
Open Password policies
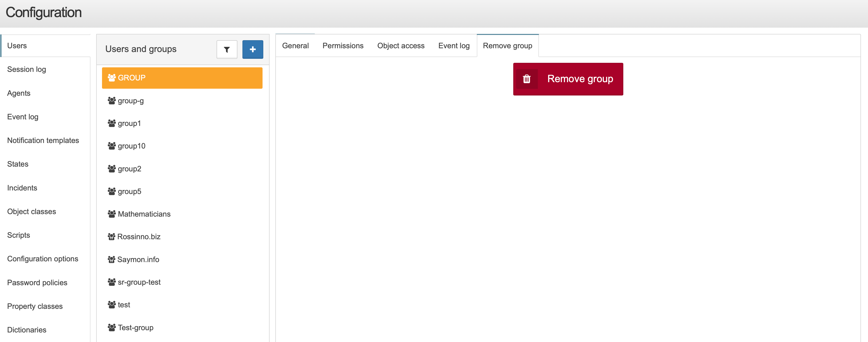click(x=37, y=282)
